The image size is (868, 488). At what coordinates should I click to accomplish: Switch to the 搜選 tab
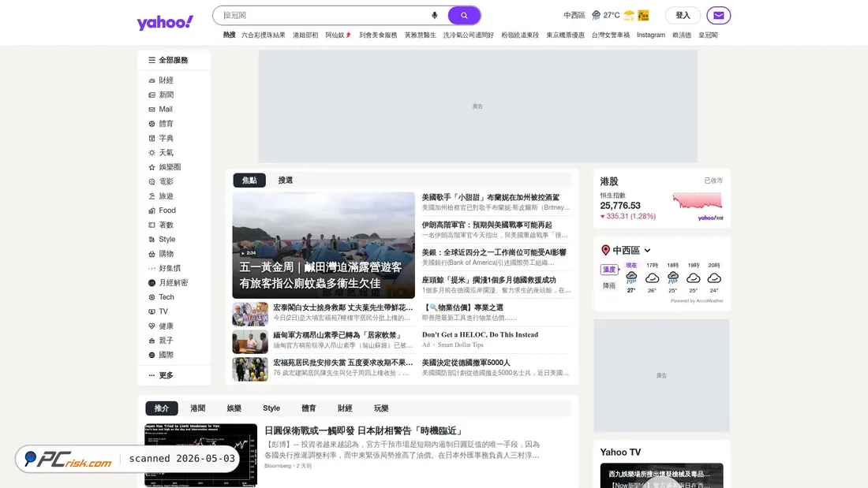(286, 181)
